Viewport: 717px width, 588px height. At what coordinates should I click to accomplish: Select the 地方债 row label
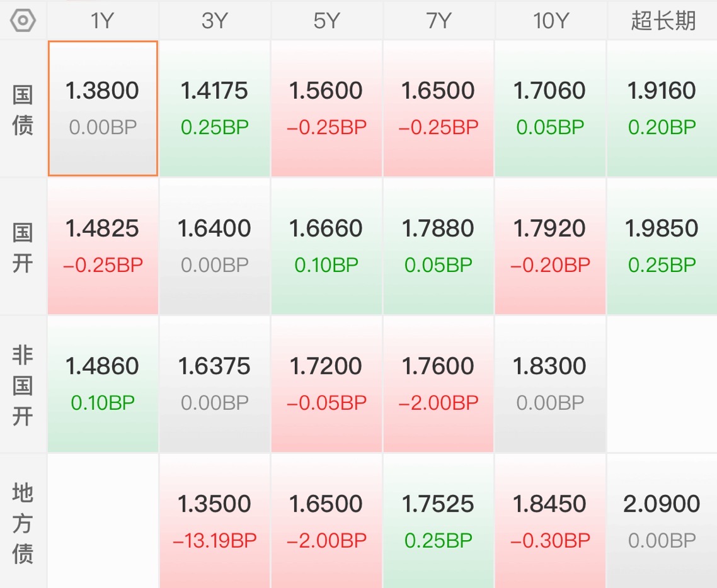(x=23, y=522)
